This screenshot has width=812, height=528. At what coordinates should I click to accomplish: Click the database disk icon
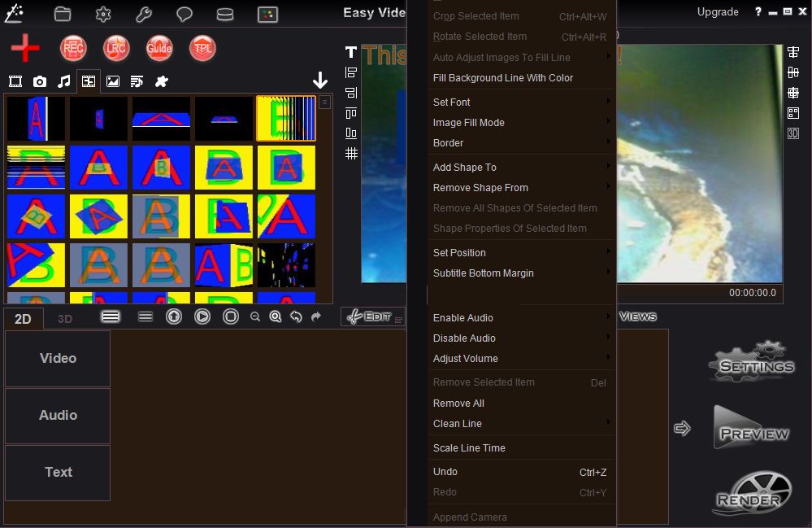click(225, 15)
